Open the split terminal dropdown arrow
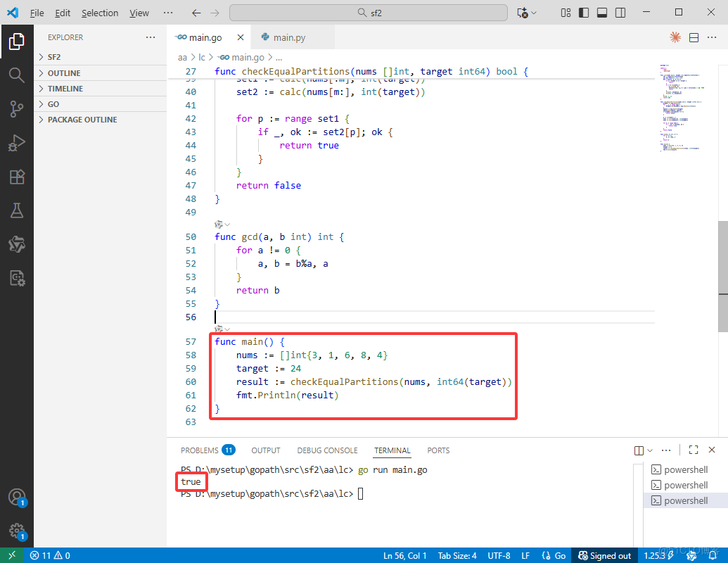Image resolution: width=728 pixels, height=563 pixels. point(650,450)
